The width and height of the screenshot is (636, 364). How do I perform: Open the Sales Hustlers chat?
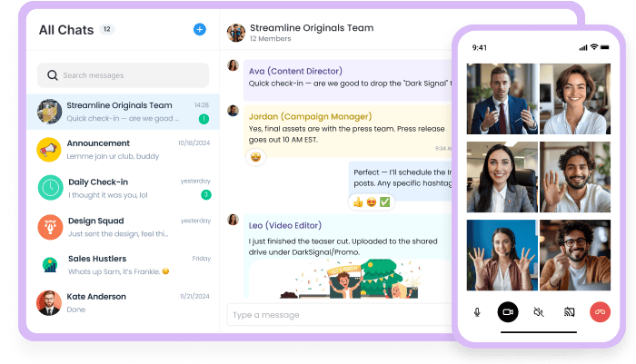[123, 265]
